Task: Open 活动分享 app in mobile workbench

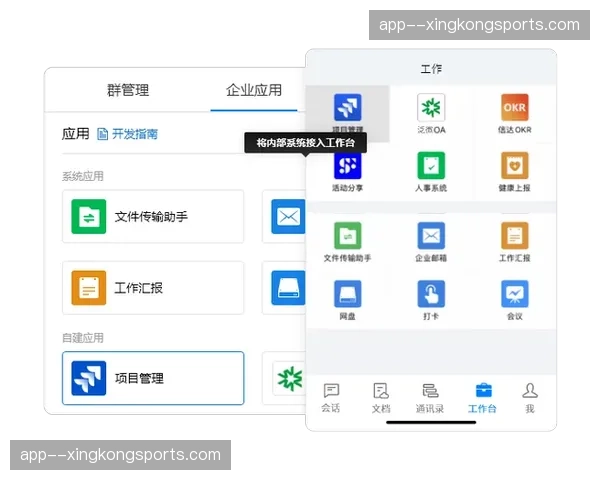Action: point(347,172)
